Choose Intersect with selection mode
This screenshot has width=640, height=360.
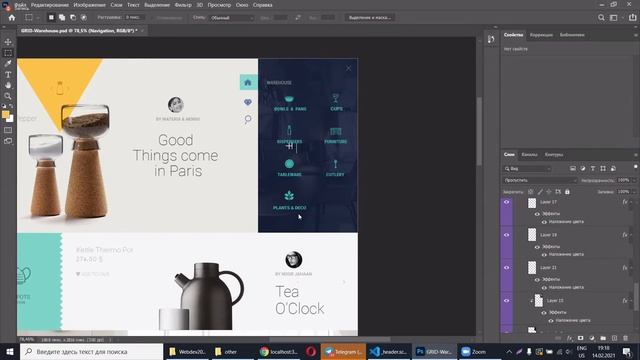pos(84,18)
